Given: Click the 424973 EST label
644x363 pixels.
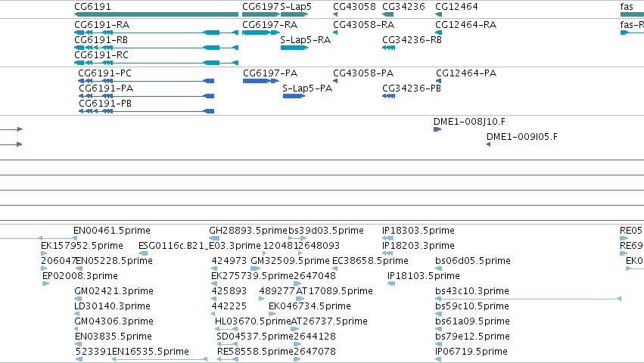Looking at the screenshot, I should tap(229, 261).
